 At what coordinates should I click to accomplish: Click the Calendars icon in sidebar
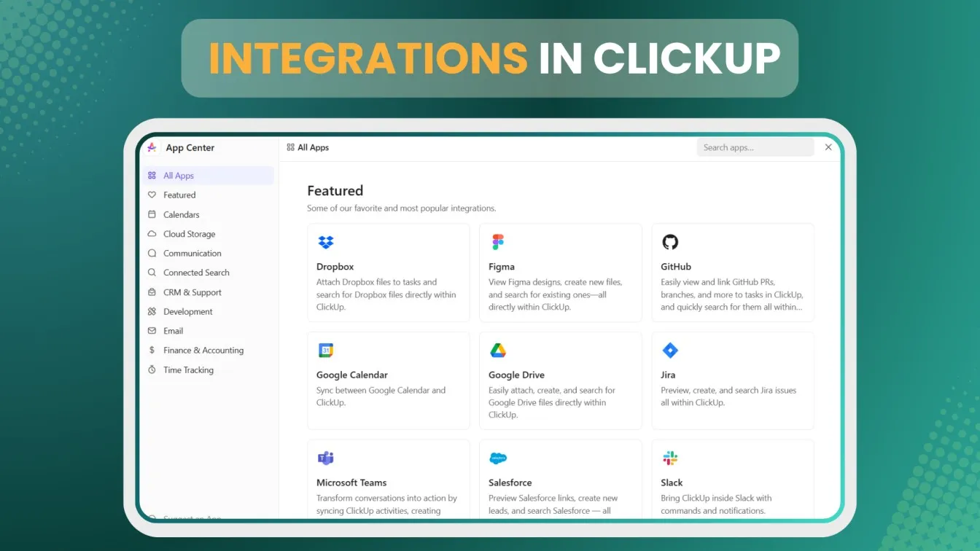152,214
